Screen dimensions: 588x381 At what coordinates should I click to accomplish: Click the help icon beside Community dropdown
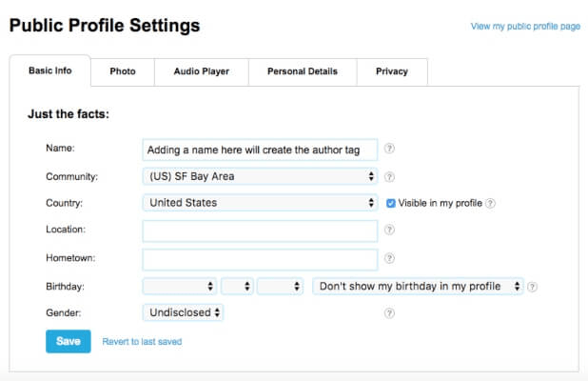pos(389,177)
